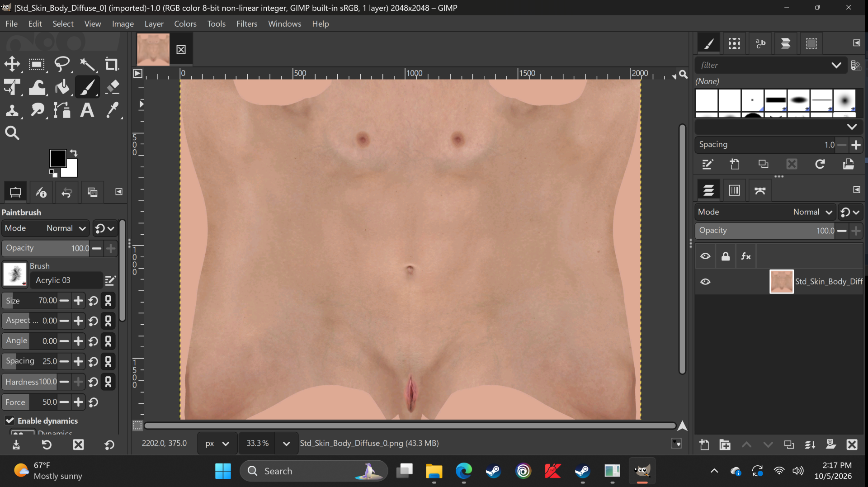Select the Warp Transform tool
The image size is (868, 487).
(37, 87)
